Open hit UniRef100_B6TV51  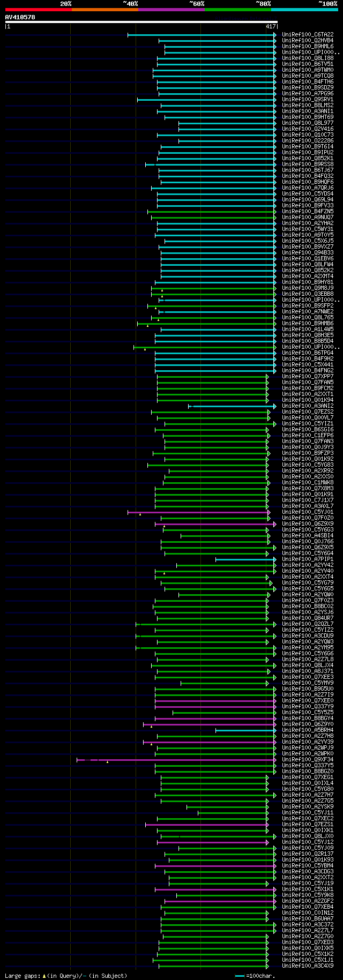click(x=308, y=64)
